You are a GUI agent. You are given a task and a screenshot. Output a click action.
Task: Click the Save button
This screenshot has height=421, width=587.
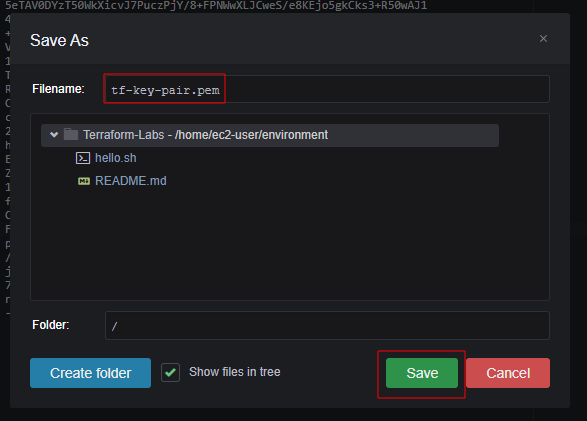click(422, 373)
